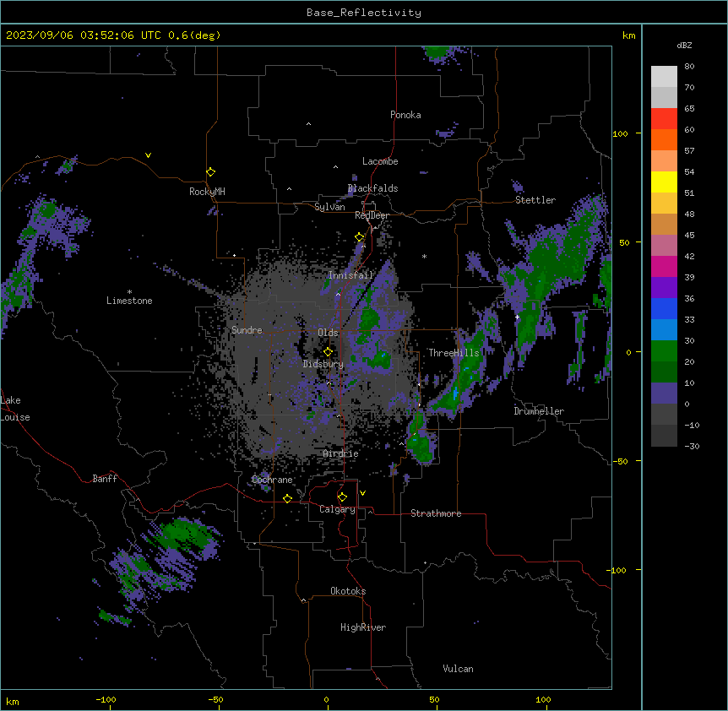Viewport: 728px width, 711px height.
Task: Click the Sundre town label
Action: coord(247,330)
